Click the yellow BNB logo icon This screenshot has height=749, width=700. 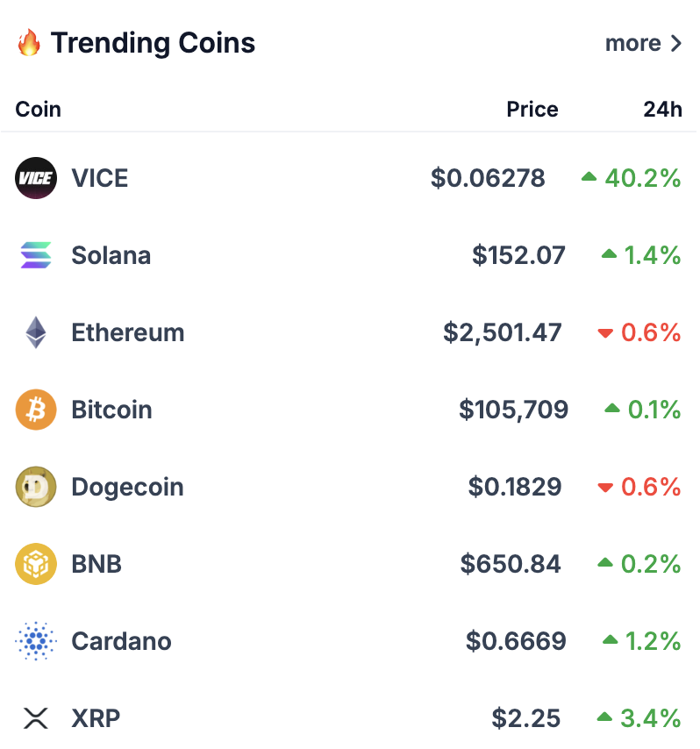36,564
